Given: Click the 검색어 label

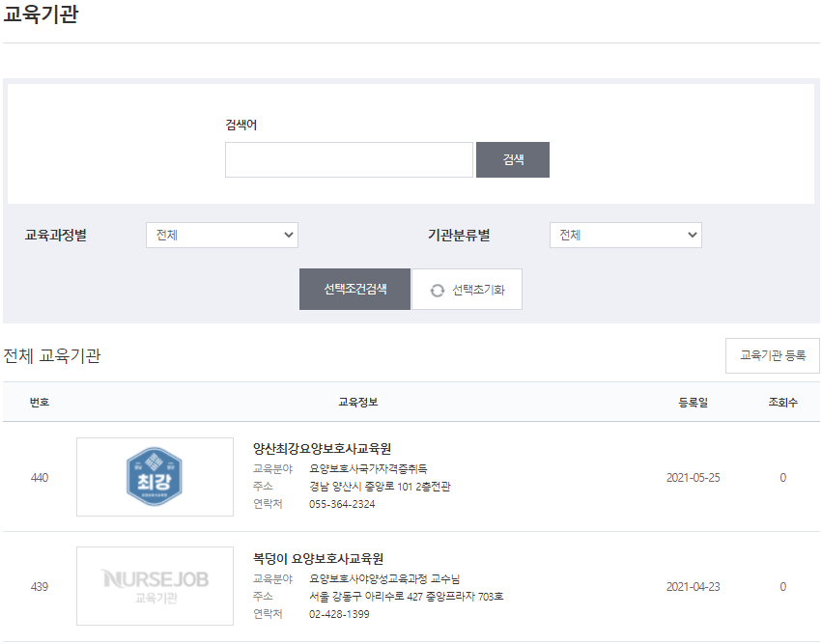Looking at the screenshot, I should point(241,125).
